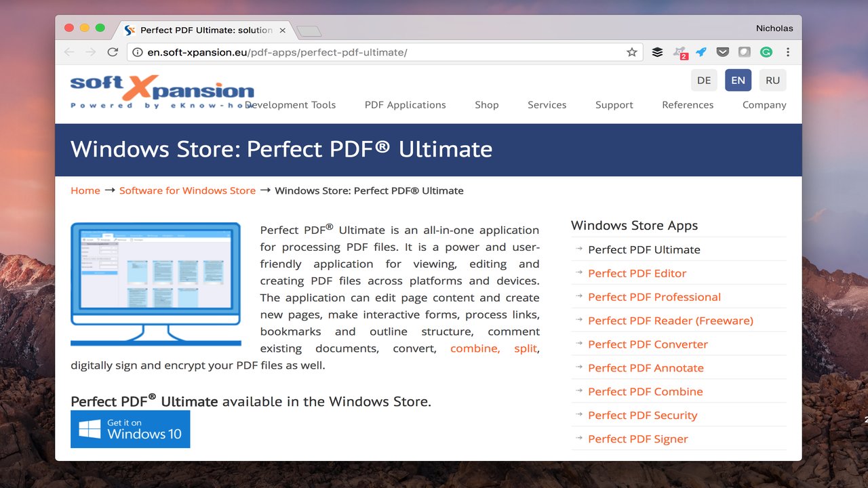Open the Shop menu item
This screenshot has height=488, width=868.
click(x=487, y=105)
